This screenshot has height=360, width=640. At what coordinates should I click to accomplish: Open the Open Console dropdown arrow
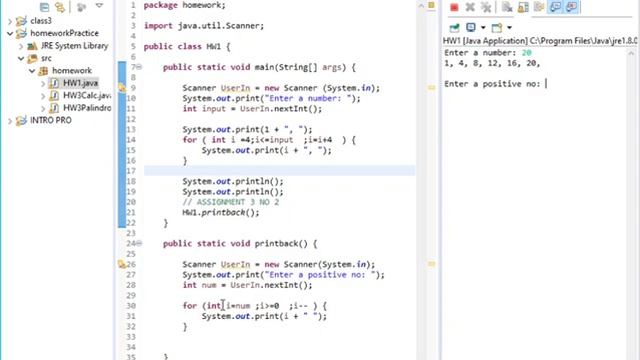click(509, 28)
